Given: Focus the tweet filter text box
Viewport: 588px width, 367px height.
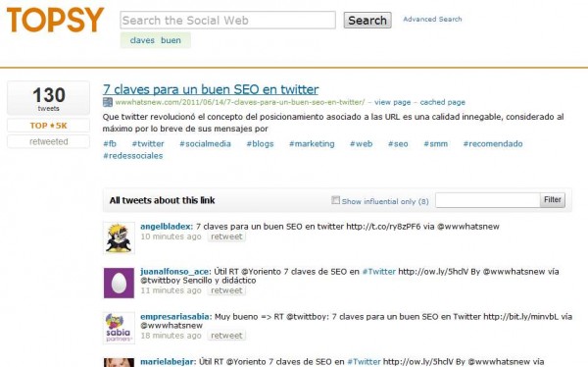Looking at the screenshot, I should 487,200.
